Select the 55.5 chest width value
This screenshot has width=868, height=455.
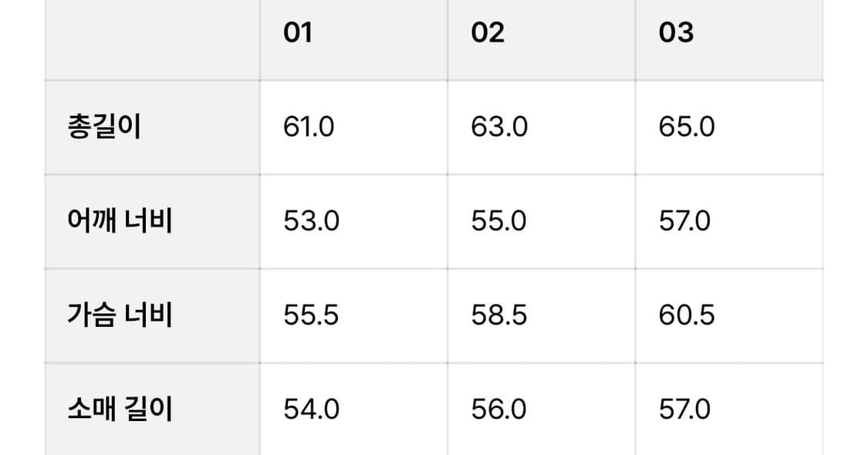coord(311,315)
